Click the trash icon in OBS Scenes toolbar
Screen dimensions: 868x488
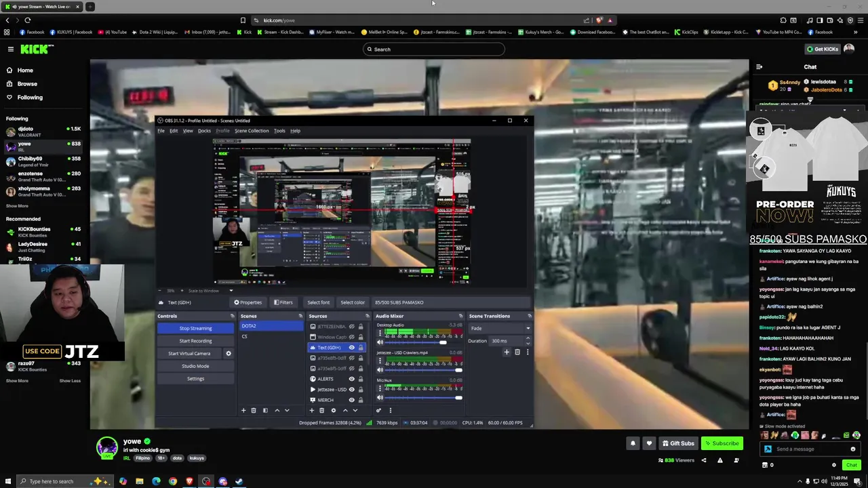(x=254, y=410)
